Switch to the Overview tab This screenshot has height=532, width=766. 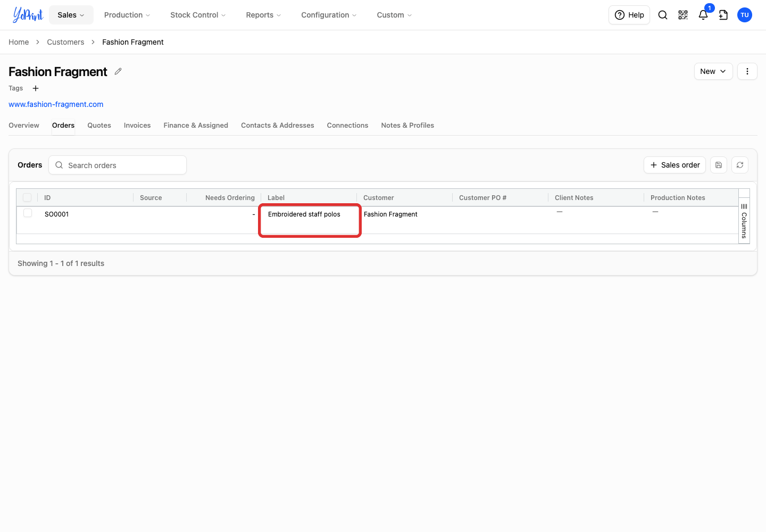(x=24, y=126)
